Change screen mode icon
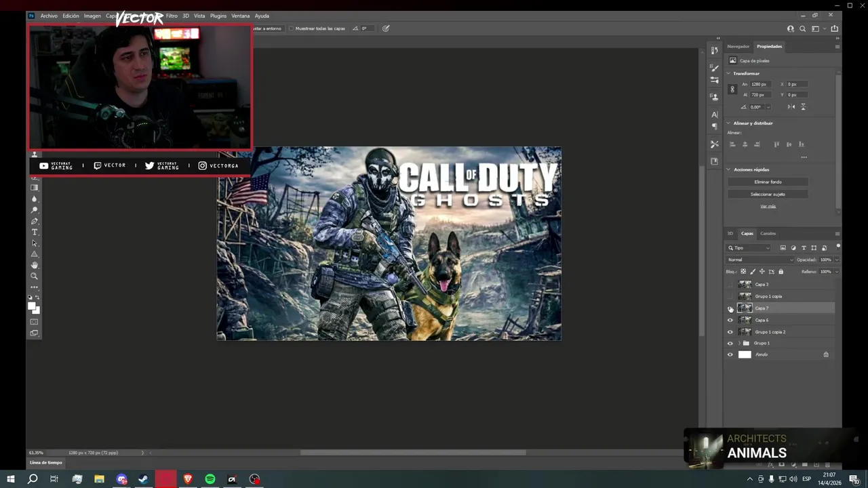Image resolution: width=868 pixels, height=488 pixels. (35, 333)
